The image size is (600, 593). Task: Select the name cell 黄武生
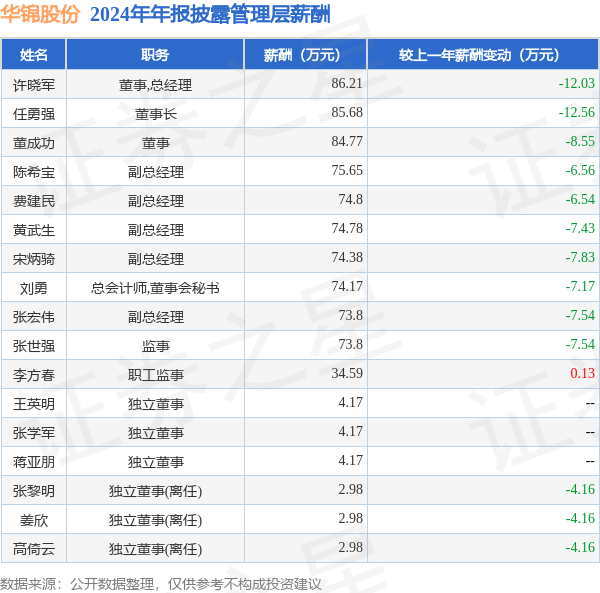34,230
